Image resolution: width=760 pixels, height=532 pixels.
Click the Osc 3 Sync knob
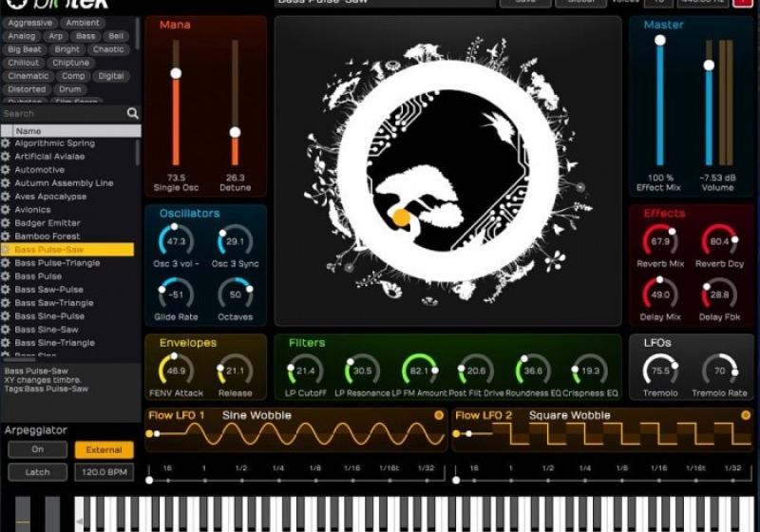point(235,240)
